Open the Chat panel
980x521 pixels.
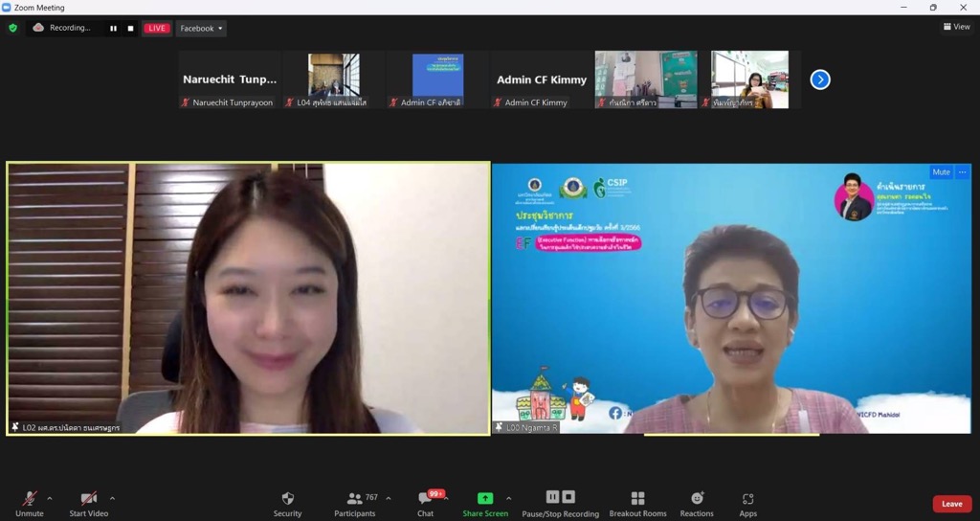[x=426, y=504]
